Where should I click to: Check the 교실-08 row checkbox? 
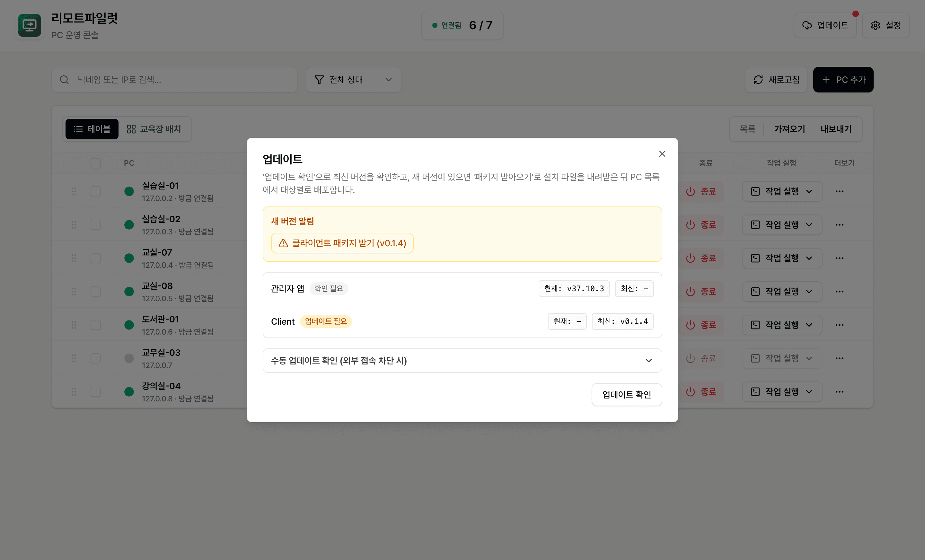(x=96, y=292)
